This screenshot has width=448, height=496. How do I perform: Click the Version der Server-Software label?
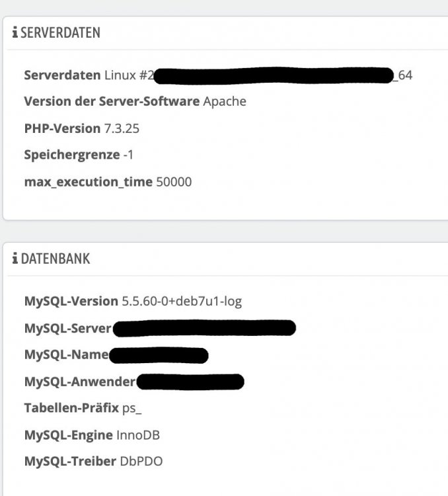pyautogui.click(x=112, y=102)
